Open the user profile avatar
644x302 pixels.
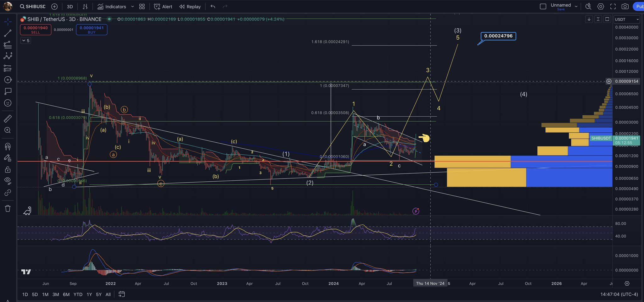click(8, 6)
